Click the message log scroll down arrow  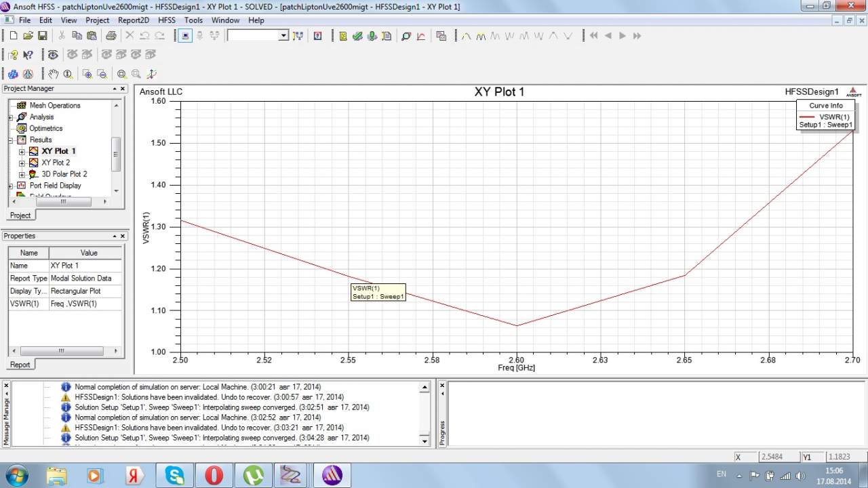[x=425, y=441]
